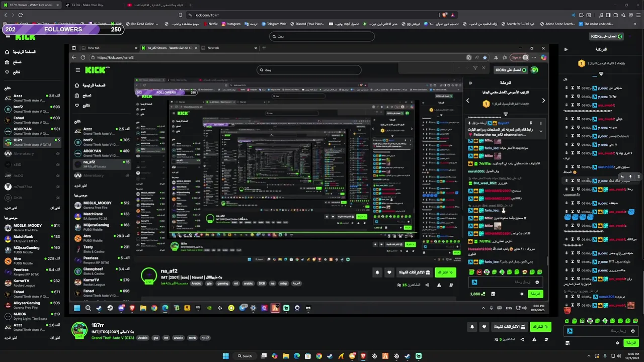The height and width of the screenshot is (362, 644).
Task: Open the chat shop icon below the message box
Action: pos(568,343)
